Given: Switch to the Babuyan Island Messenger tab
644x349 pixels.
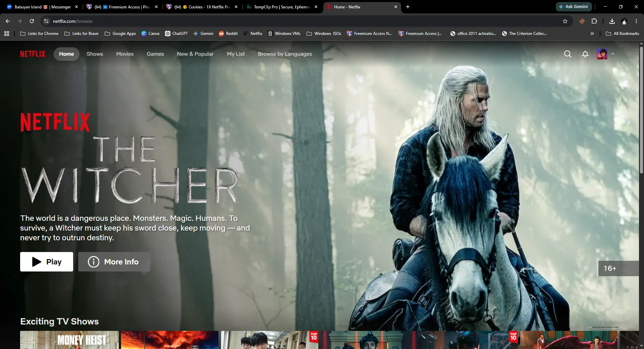Looking at the screenshot, I should point(42,7).
